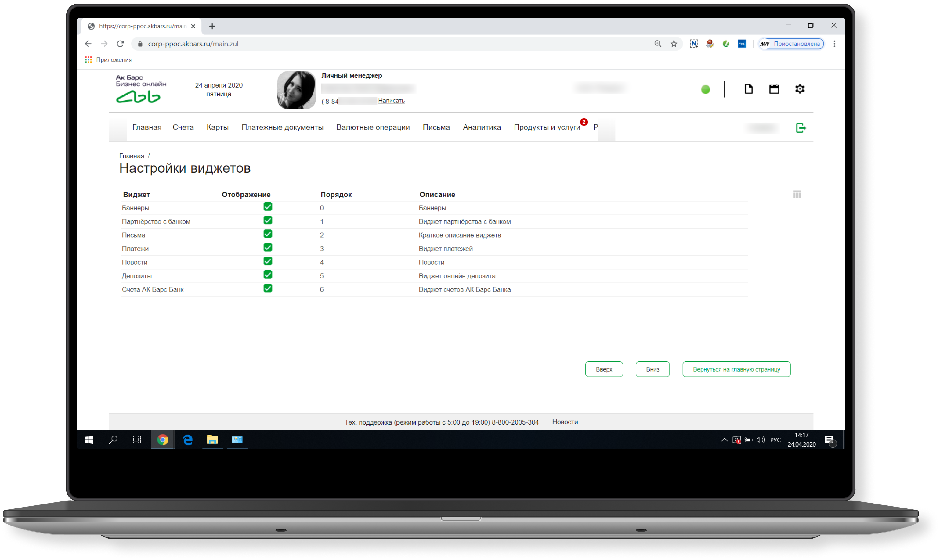Viewport: 940px width, 560px height.
Task: Open the Письма menu item
Action: tap(436, 127)
